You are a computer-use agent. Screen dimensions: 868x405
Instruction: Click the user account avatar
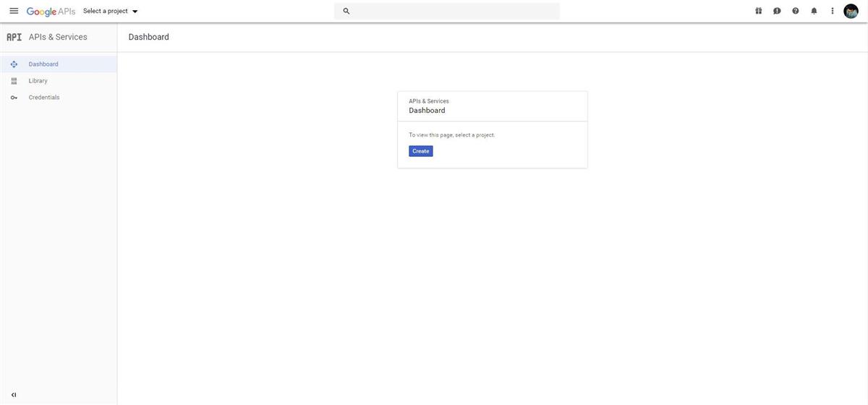851,11
